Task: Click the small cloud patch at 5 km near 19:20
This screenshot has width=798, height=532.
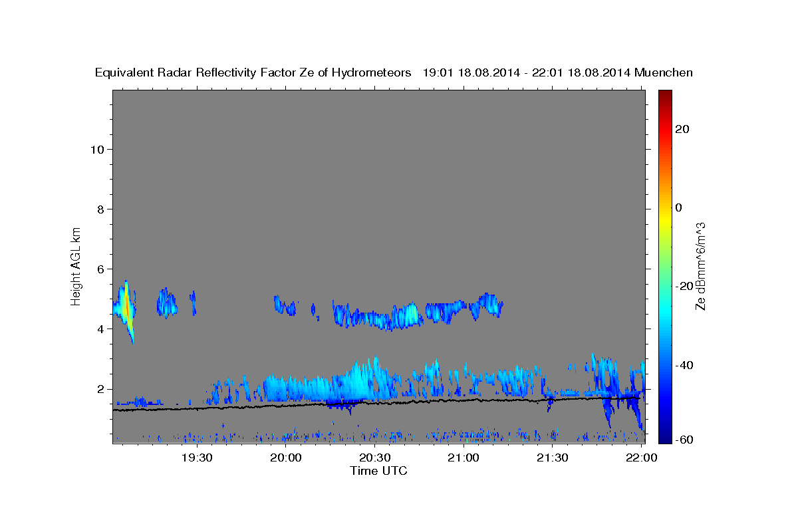Action: [166, 303]
